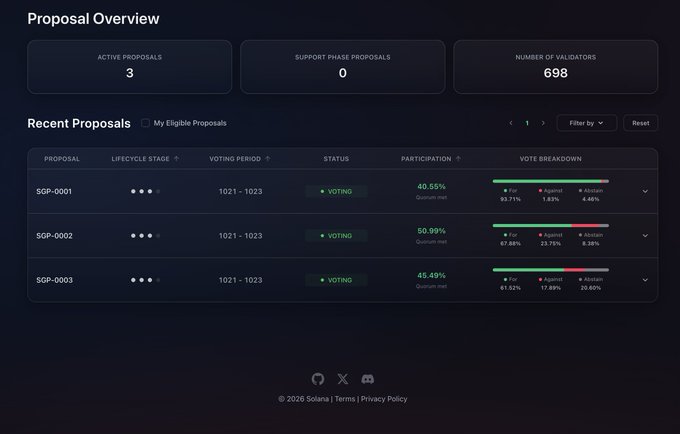Click the Lifecycle Stage column header

coord(140,159)
